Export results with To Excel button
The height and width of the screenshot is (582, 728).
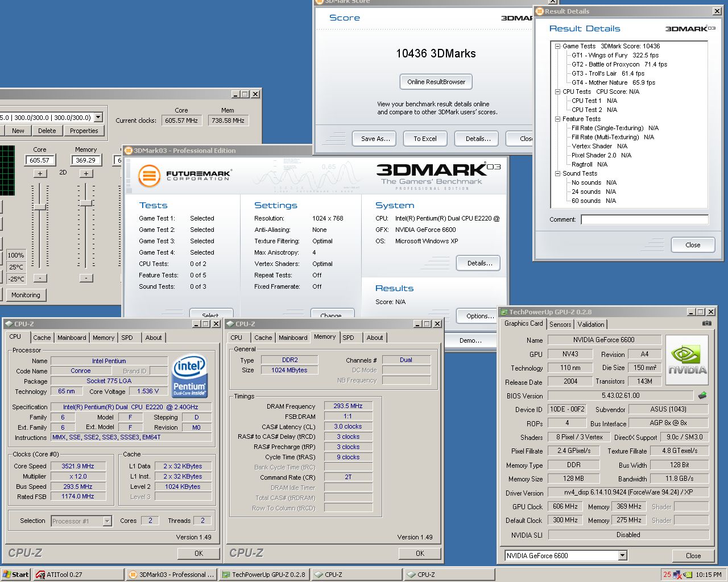click(425, 139)
